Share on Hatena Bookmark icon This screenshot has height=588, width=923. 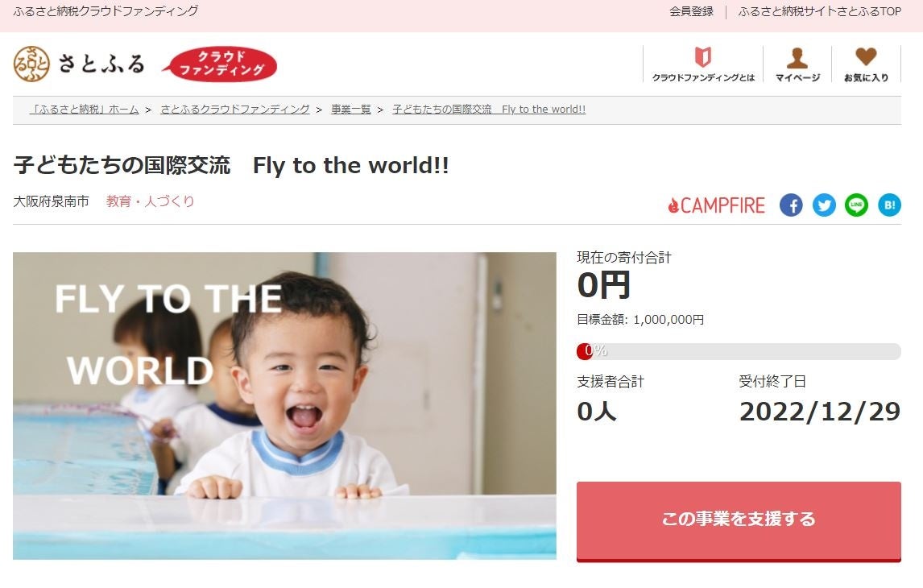point(889,205)
